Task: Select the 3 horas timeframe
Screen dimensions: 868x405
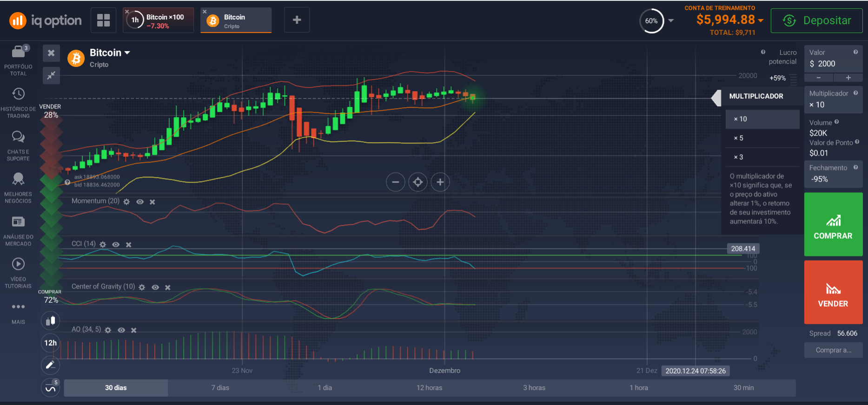Action: (x=534, y=388)
